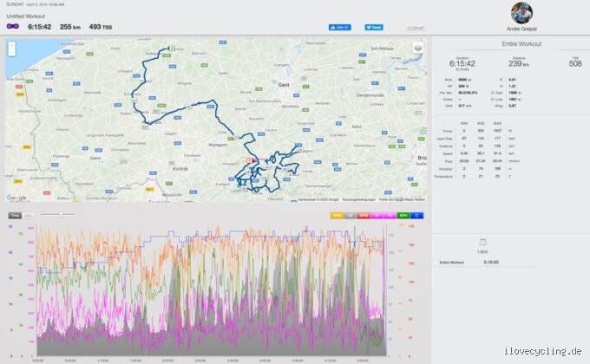
Task: Open the map layers selector
Action: click(417, 48)
